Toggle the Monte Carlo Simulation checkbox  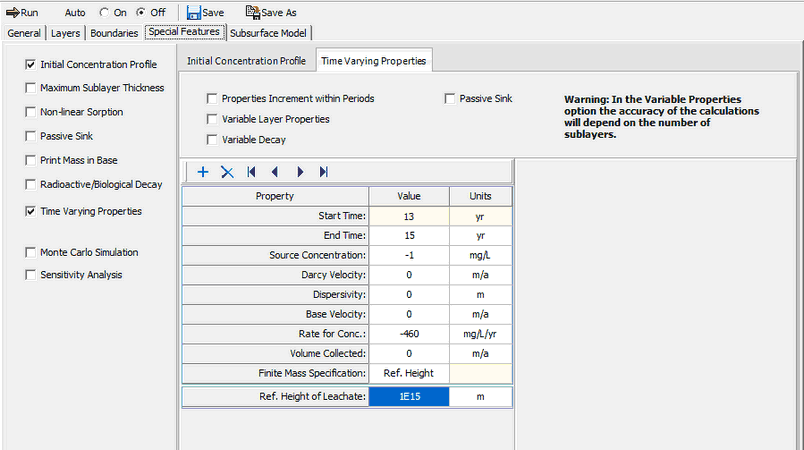(30, 253)
